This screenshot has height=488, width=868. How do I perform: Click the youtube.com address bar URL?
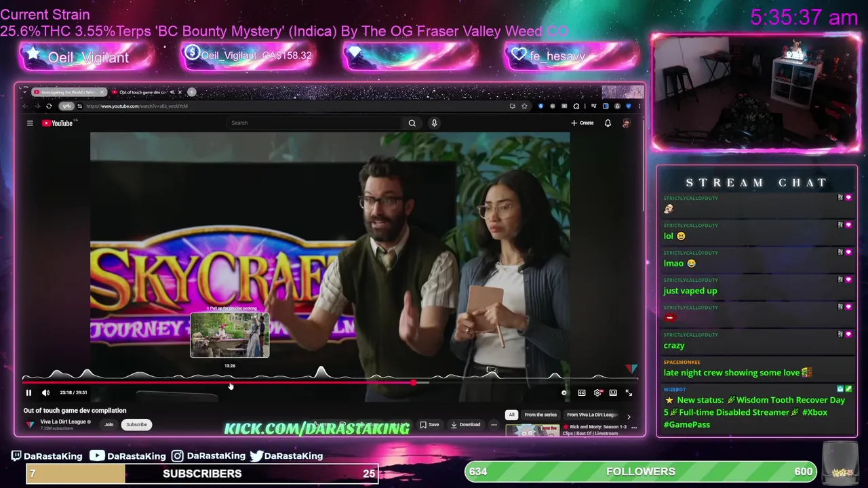[x=137, y=106]
